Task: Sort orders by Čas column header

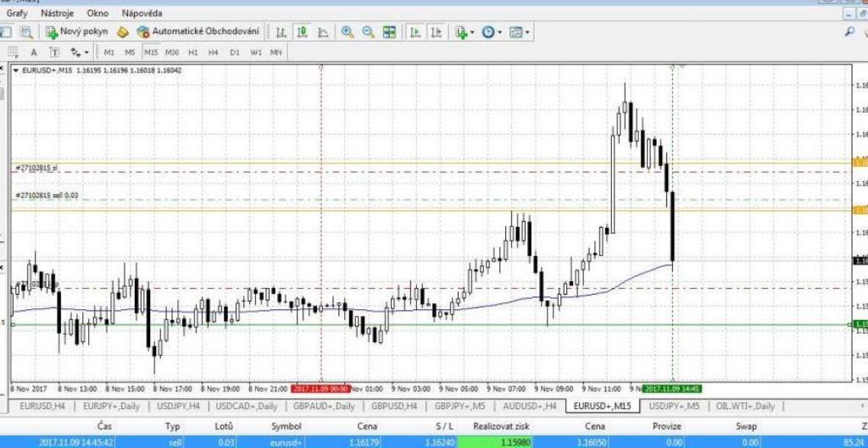Action: click(104, 427)
